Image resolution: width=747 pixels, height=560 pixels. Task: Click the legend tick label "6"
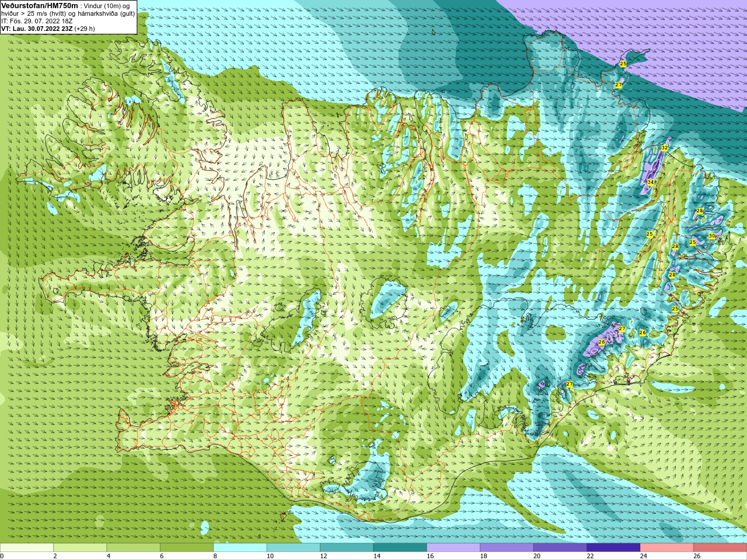coord(162,556)
